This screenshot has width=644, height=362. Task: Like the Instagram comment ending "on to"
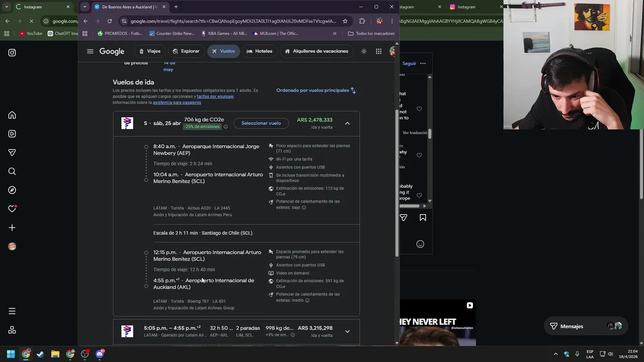pyautogui.click(x=419, y=109)
